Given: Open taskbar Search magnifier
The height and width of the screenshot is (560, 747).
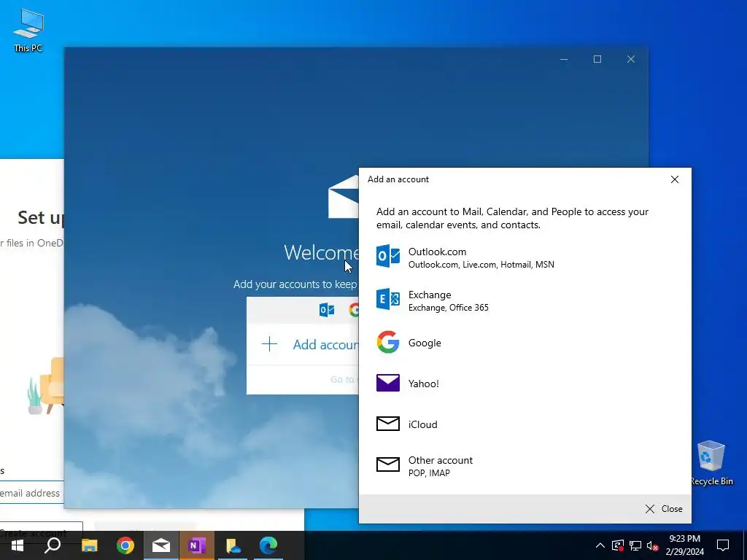Looking at the screenshot, I should click(x=53, y=545).
